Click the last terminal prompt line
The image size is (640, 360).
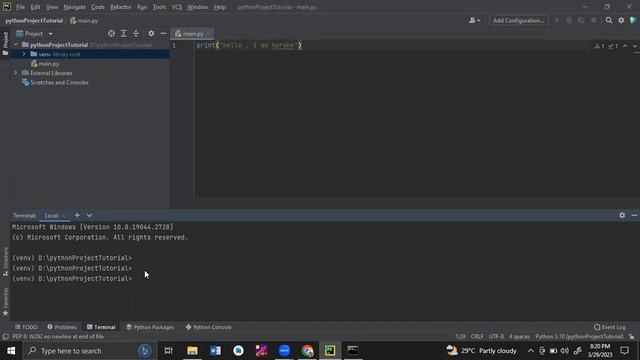point(72,279)
